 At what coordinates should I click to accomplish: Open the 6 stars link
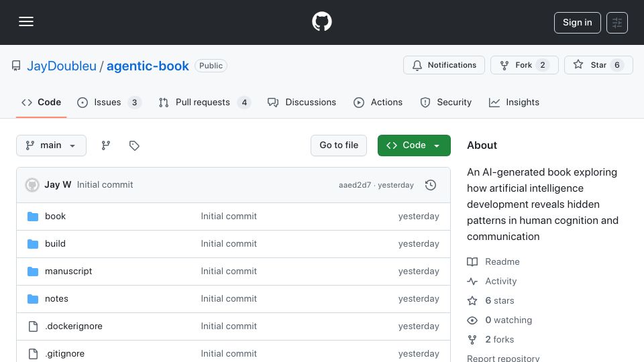491,300
